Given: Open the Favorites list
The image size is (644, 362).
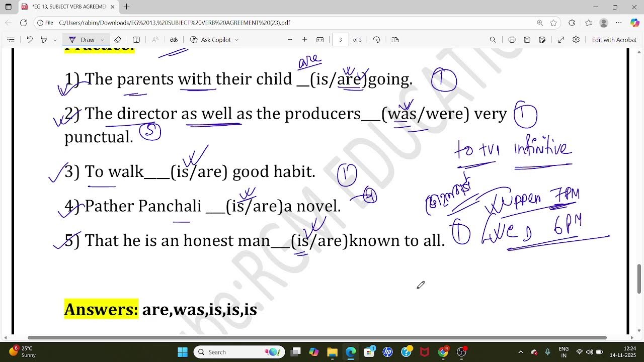Looking at the screenshot, I should tap(589, 23).
